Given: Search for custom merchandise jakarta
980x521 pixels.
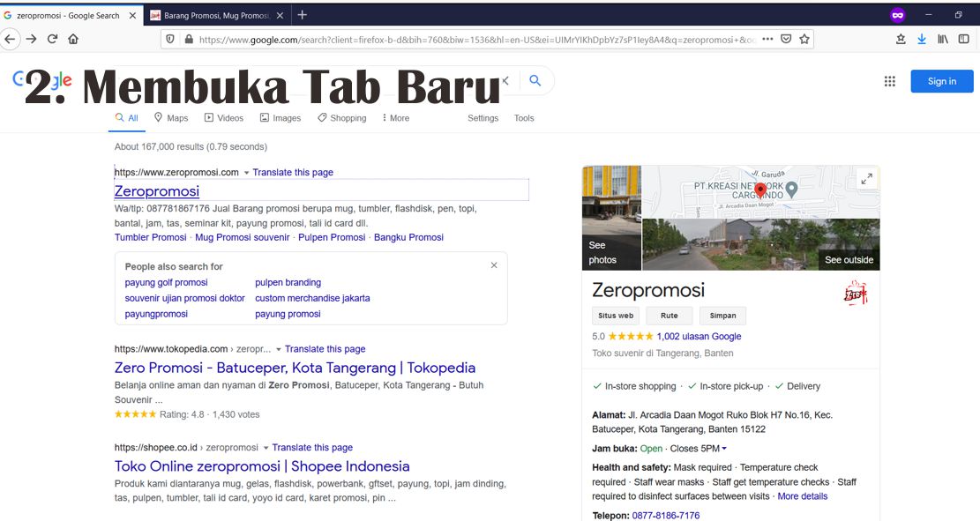Looking at the screenshot, I should pyautogui.click(x=312, y=298).
